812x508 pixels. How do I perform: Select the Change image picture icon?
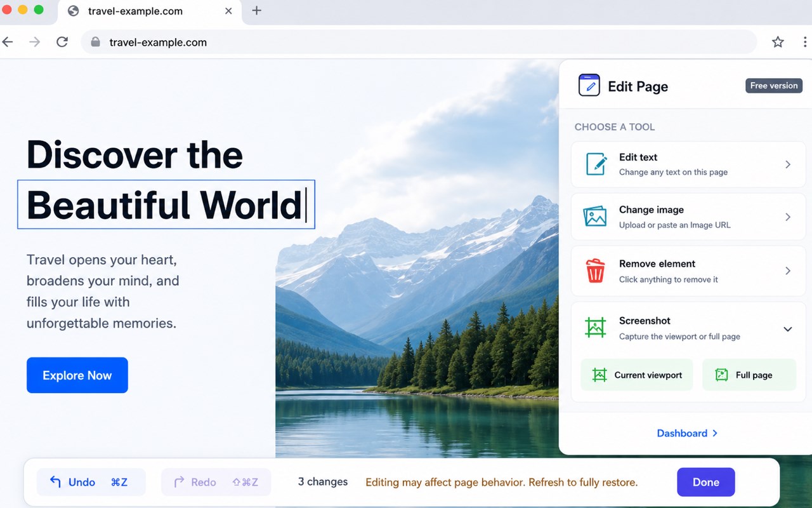click(595, 217)
